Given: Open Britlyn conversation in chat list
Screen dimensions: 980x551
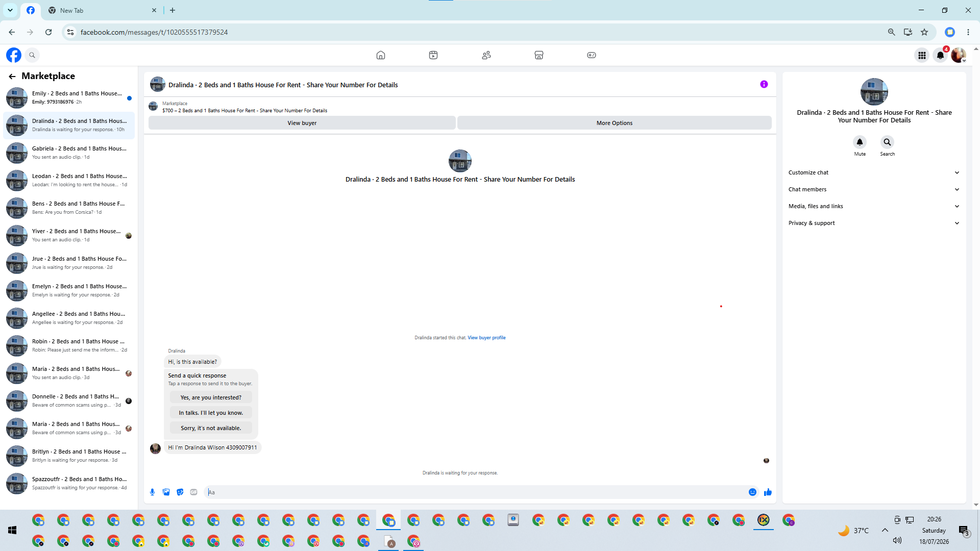Looking at the screenshot, I should pos(69,456).
